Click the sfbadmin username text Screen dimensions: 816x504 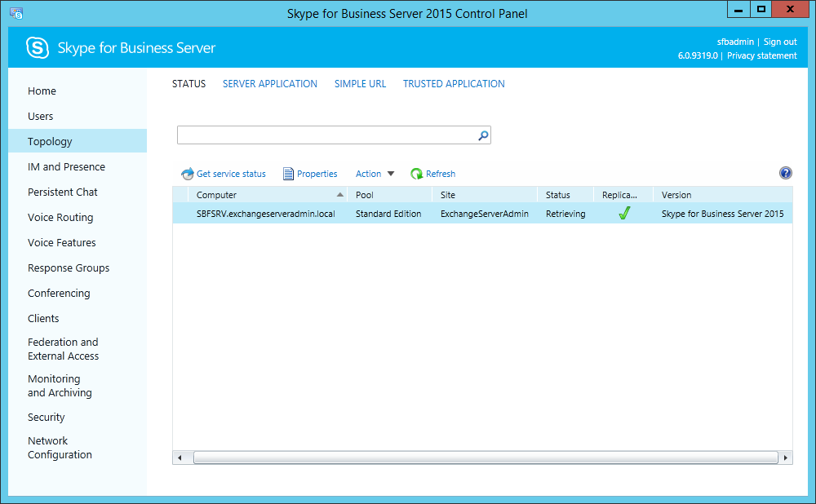click(735, 42)
